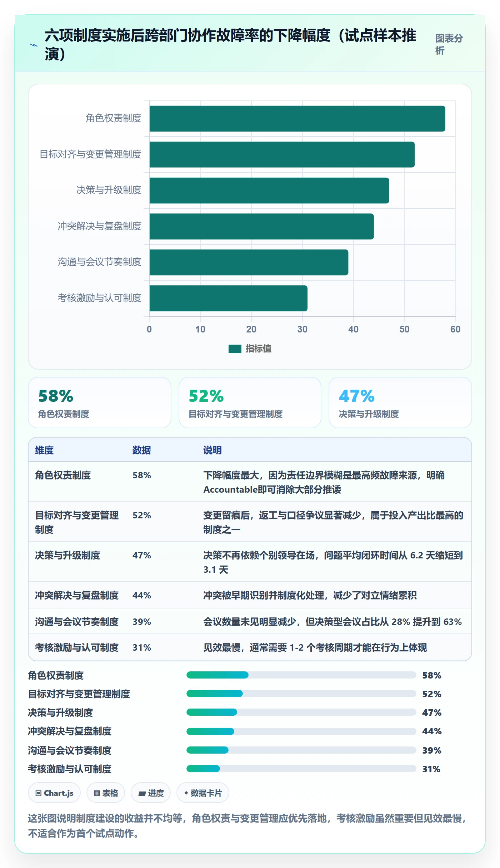Open the 58% 角色权责制度 data card
500x868 pixels.
tap(100, 403)
